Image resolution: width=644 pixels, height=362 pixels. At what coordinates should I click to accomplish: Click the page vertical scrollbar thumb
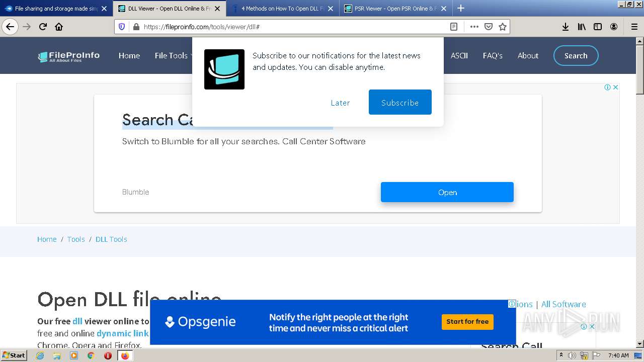[639, 69]
